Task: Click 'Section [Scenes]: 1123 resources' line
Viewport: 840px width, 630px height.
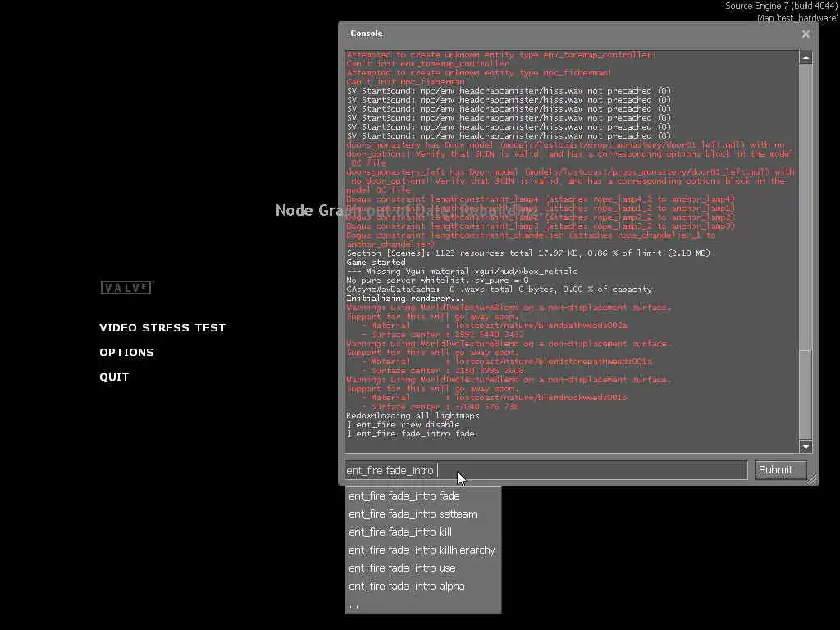Action: (528, 253)
